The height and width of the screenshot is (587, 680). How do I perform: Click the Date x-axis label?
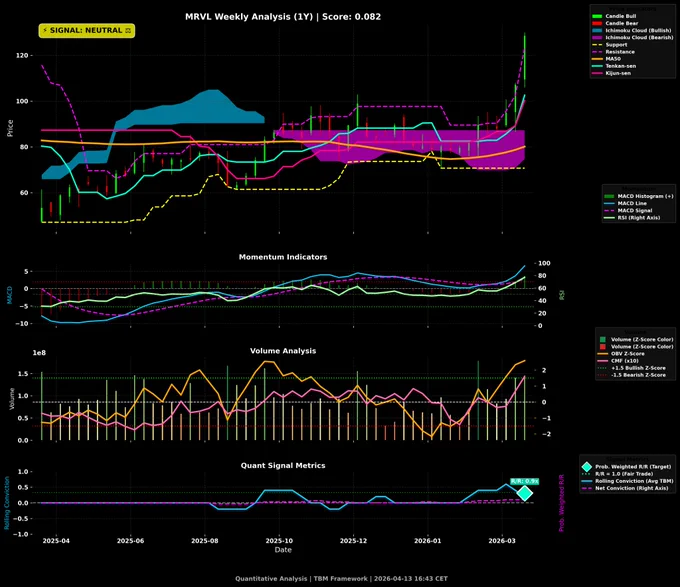pos(283,550)
